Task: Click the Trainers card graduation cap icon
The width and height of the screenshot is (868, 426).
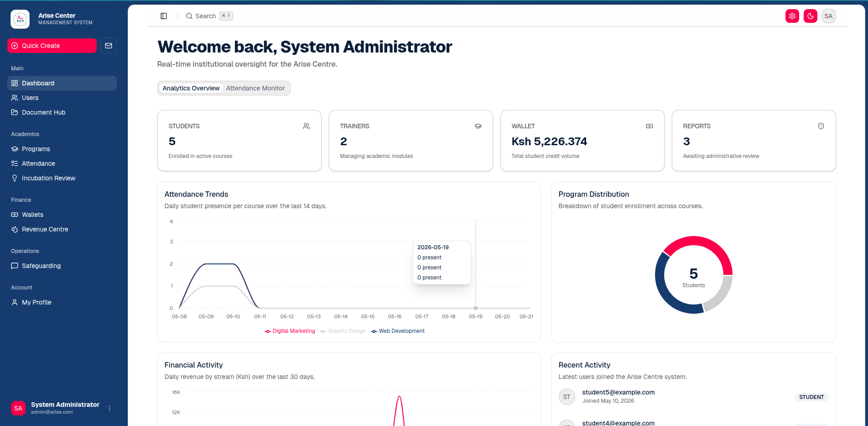Action: 478,126
